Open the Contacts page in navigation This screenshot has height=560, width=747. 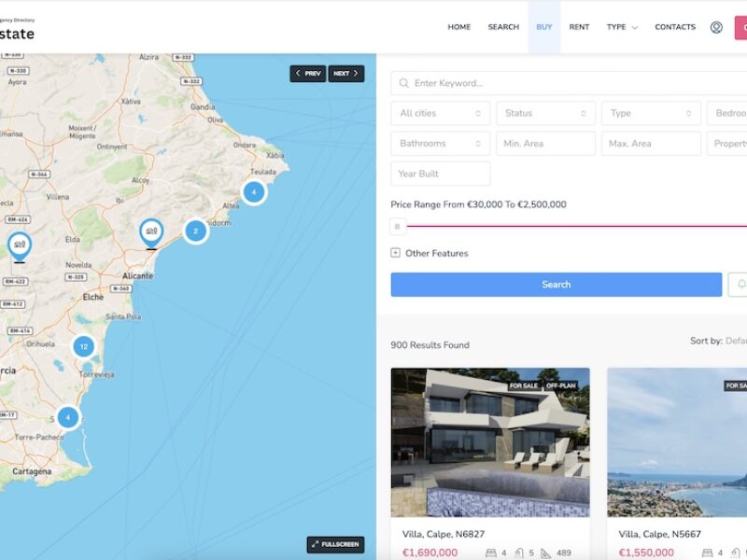pos(674,27)
